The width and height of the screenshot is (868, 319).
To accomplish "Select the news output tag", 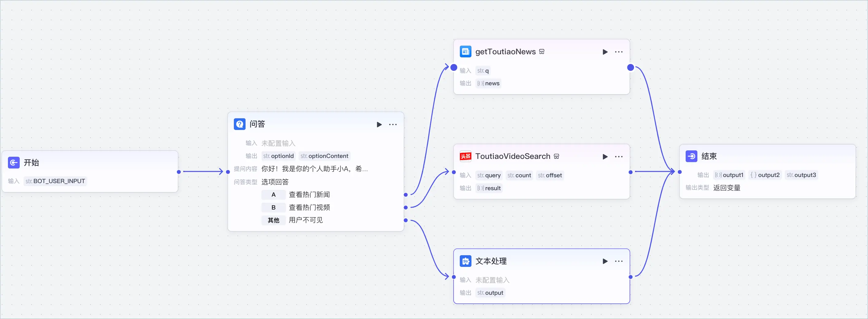I will [x=488, y=83].
